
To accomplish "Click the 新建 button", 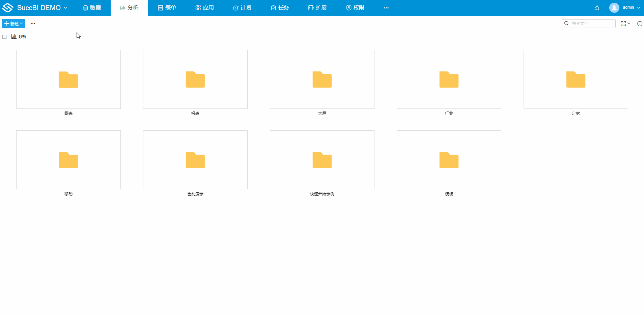I will point(13,24).
